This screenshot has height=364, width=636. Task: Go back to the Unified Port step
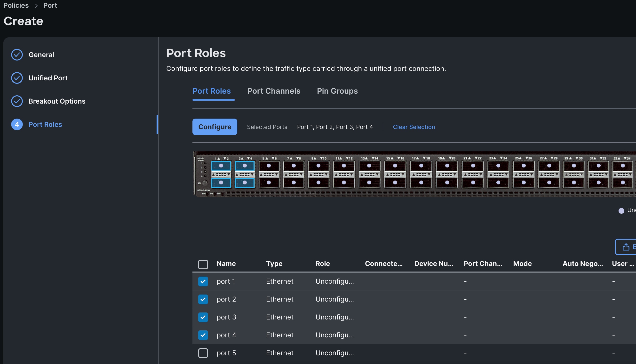[48, 78]
